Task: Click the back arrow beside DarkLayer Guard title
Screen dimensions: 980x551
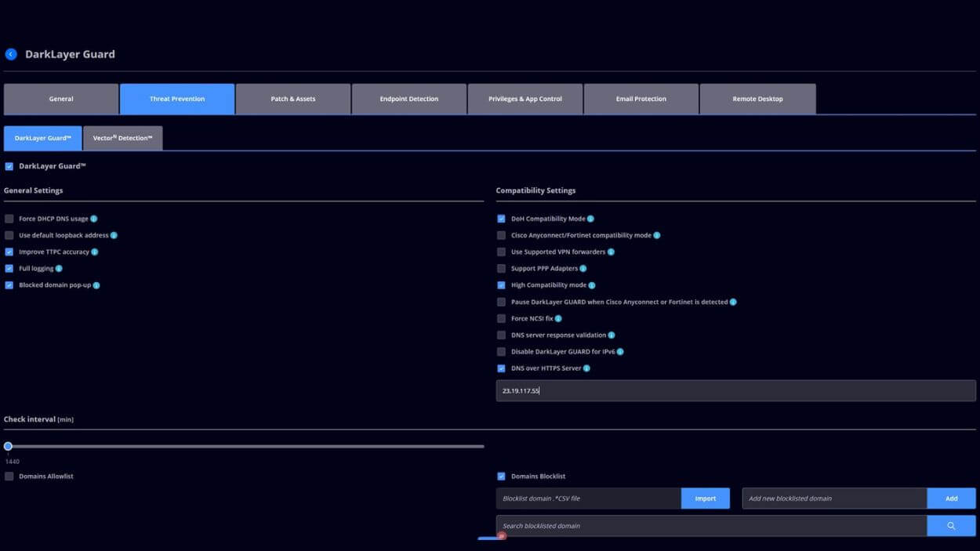Action: [11, 54]
